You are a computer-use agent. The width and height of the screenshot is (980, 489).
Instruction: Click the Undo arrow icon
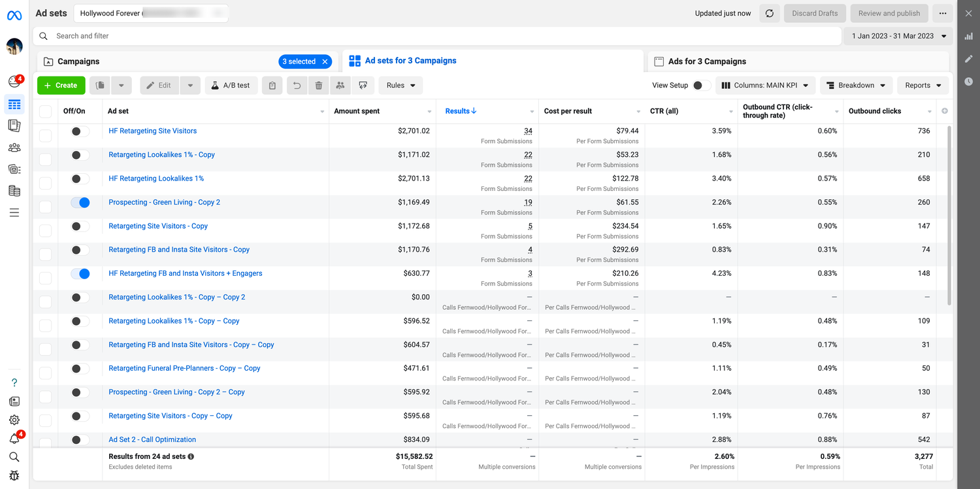tap(297, 86)
